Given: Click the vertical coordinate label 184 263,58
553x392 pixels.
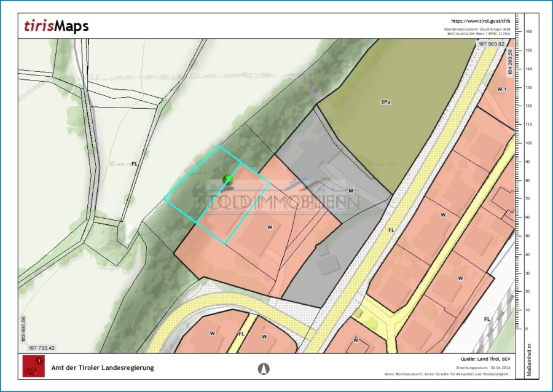Looking at the screenshot, I should (x=509, y=61).
